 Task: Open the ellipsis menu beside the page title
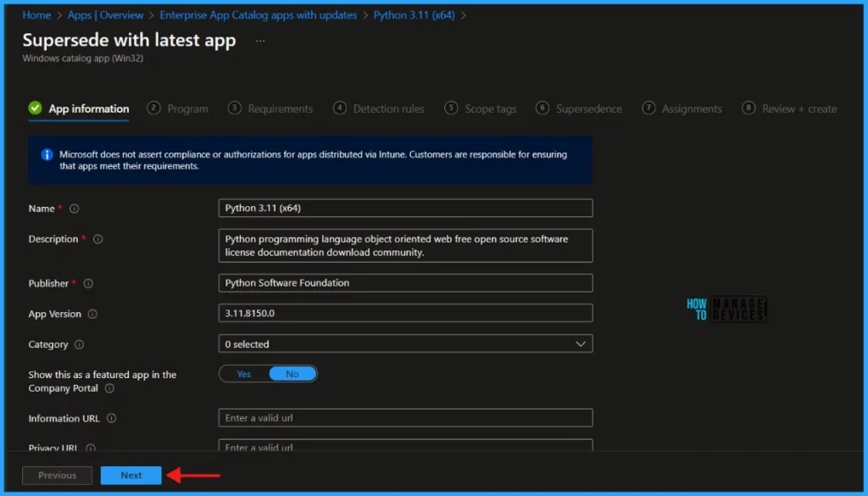click(x=260, y=41)
